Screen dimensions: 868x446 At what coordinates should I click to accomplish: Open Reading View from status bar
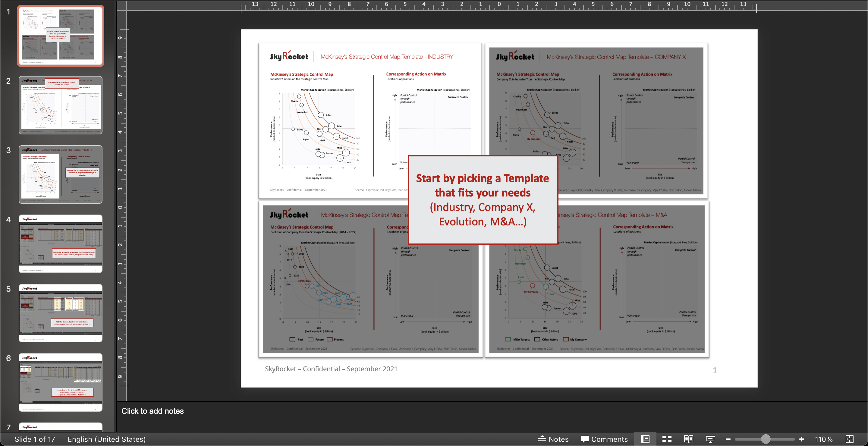click(688, 439)
